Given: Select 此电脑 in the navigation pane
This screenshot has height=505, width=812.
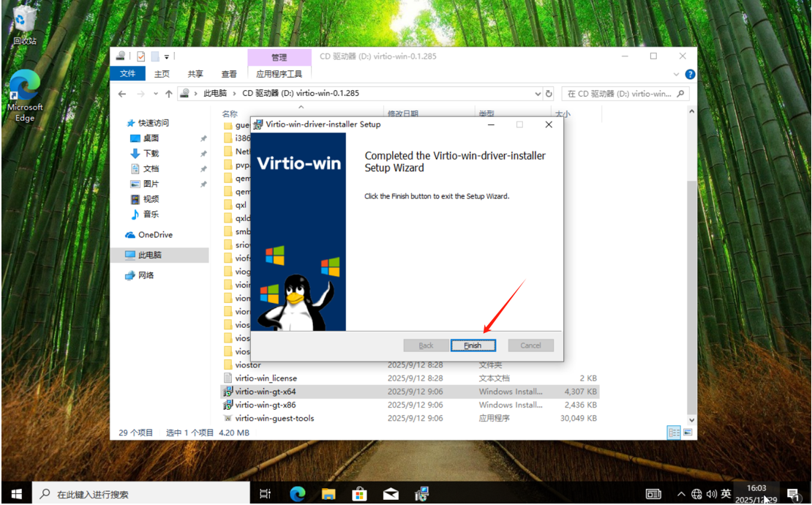Looking at the screenshot, I should (149, 255).
